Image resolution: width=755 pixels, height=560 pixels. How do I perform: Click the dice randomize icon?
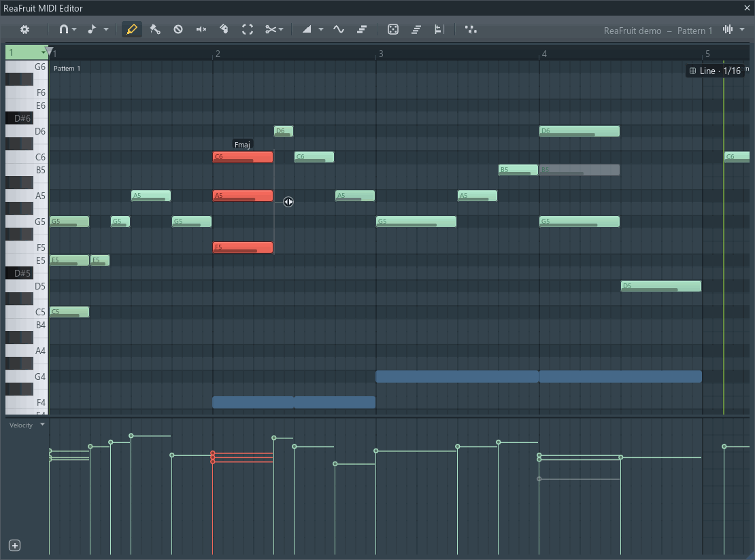tap(393, 30)
